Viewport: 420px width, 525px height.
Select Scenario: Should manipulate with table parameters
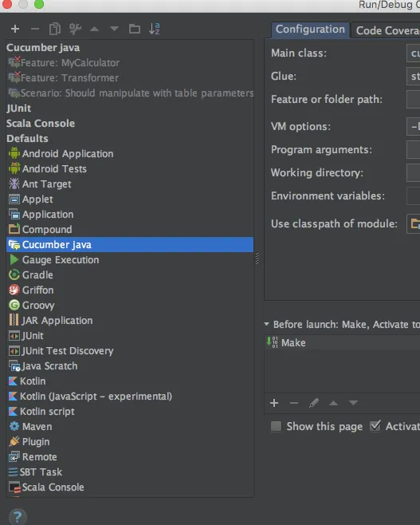130,93
